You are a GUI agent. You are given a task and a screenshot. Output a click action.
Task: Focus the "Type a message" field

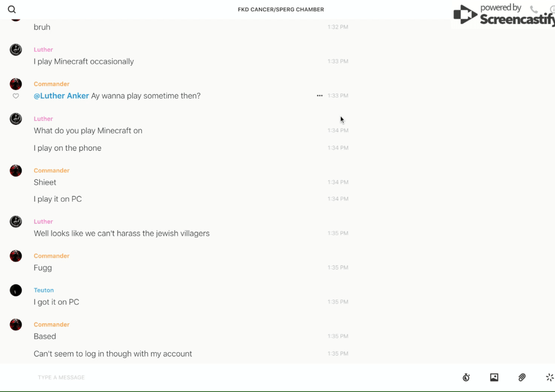point(224,377)
